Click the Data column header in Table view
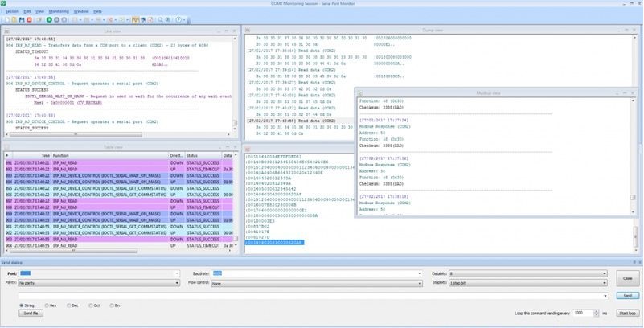 (x=228, y=156)
